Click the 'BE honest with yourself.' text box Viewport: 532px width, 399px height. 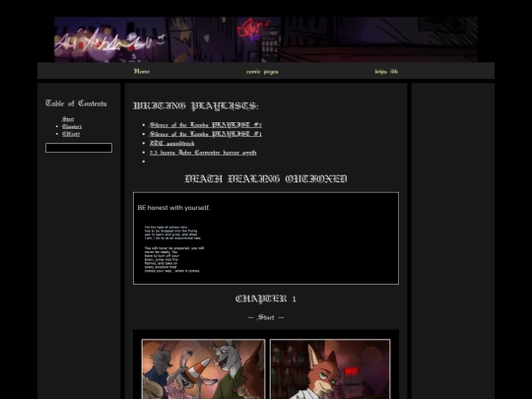[266, 238]
